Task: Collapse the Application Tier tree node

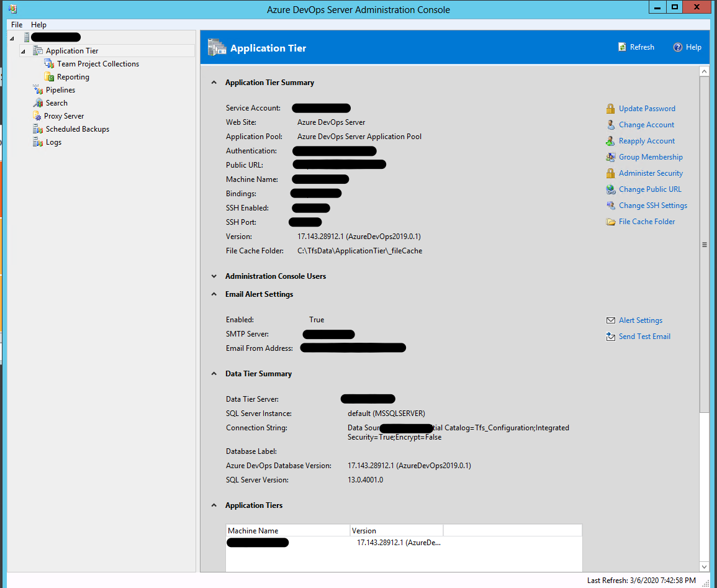Action: tap(23, 51)
